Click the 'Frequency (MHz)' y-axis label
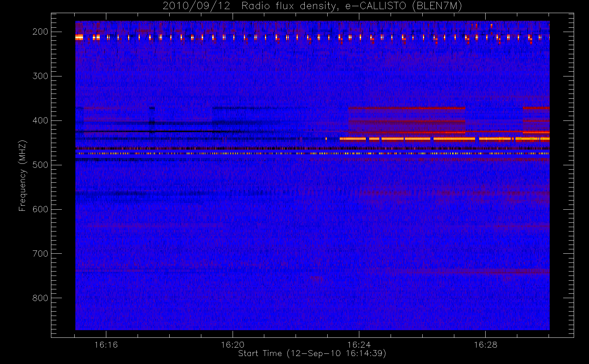The width and height of the screenshot is (589, 364). [23, 175]
